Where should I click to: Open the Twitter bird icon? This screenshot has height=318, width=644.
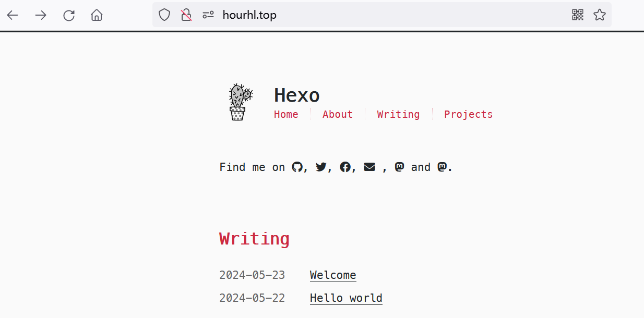point(321,167)
